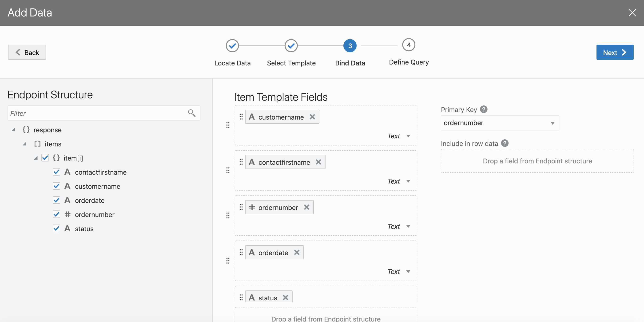Screen dimensions: 644x322
Task: Click outer row handle of ordernumber slot
Action: [228, 215]
